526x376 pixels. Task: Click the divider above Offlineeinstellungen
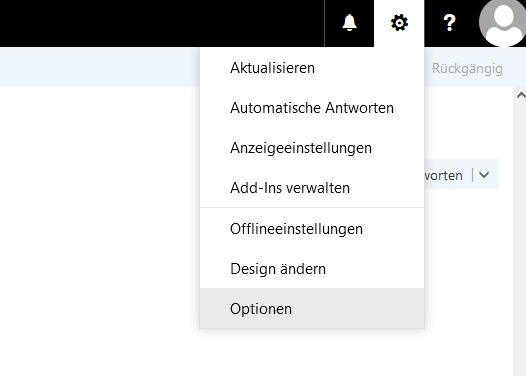click(x=312, y=208)
